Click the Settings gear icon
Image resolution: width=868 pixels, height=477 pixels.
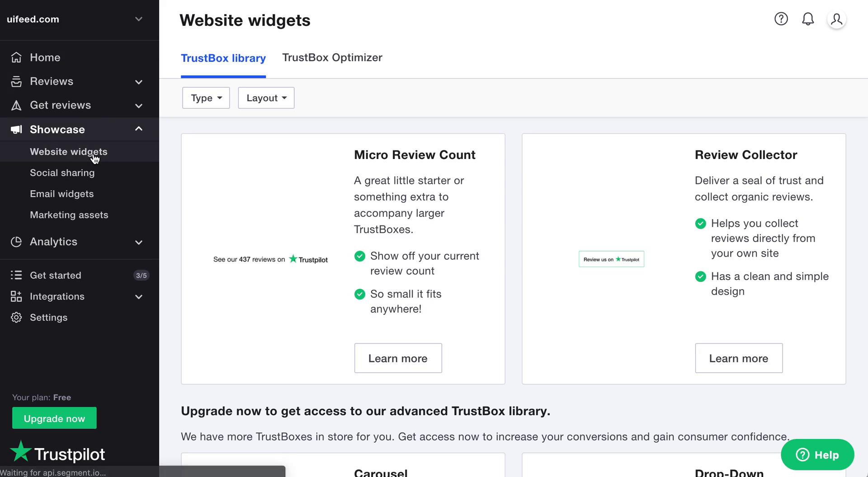[x=16, y=318]
